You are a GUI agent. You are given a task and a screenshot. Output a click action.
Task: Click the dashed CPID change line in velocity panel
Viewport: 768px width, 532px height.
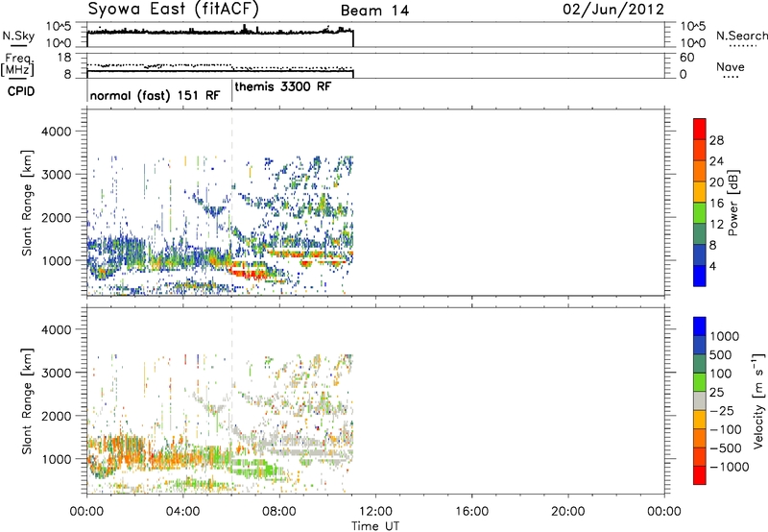click(232, 400)
